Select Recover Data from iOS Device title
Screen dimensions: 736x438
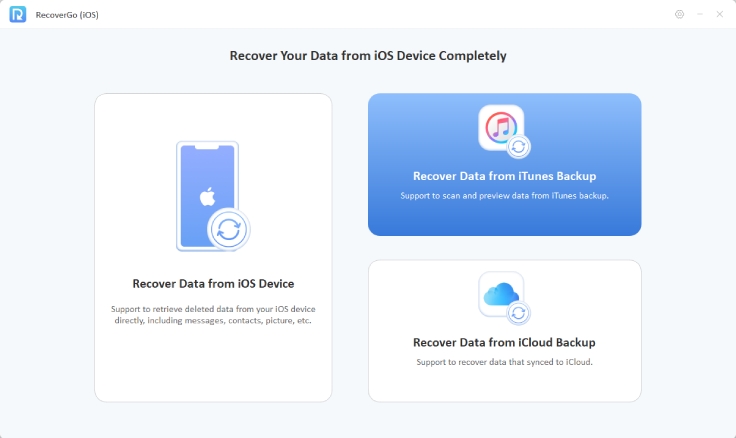point(213,284)
